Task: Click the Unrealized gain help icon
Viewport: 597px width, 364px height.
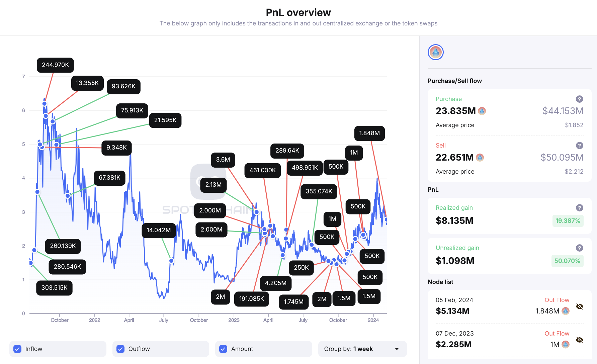Action: (579, 248)
